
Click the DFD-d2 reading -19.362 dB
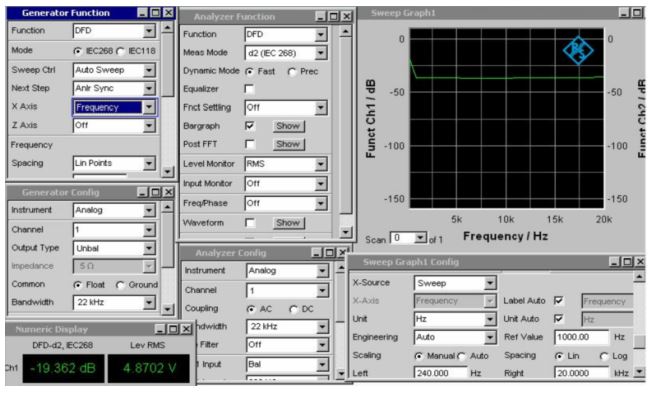[x=63, y=368]
